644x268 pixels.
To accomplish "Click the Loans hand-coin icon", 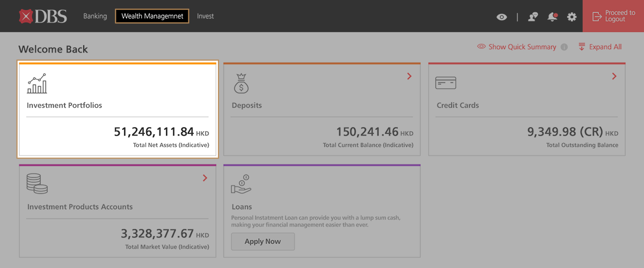I will (241, 184).
